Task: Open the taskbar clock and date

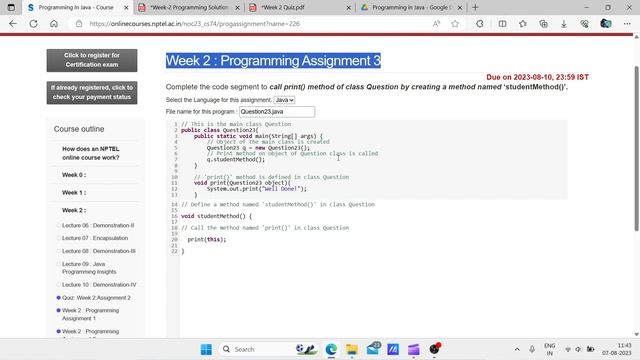Action: (617, 349)
